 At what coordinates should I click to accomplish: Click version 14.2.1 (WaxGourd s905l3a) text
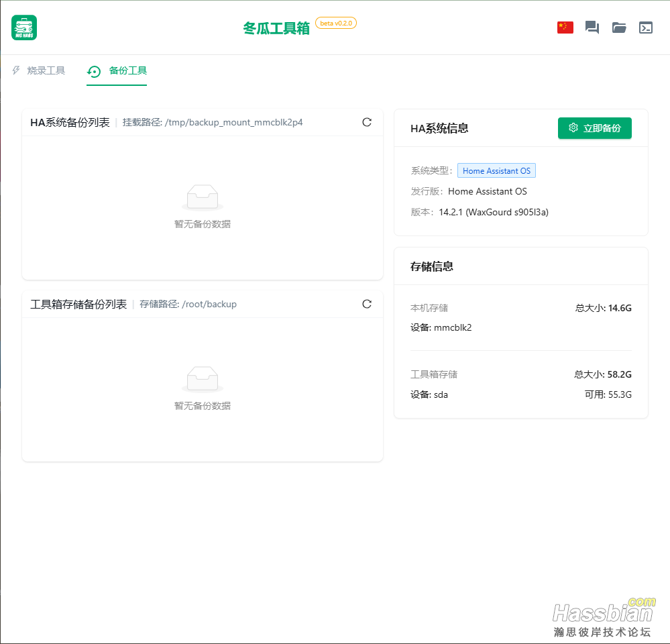494,212
